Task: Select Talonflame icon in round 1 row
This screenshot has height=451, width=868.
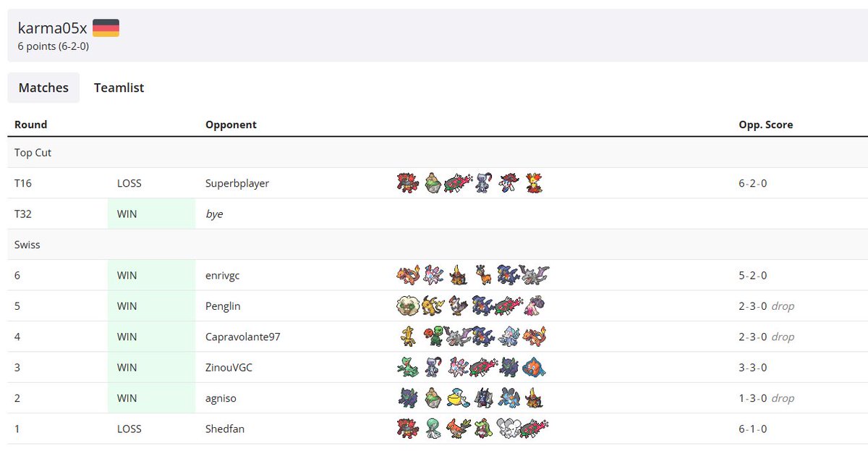Action: pos(458,429)
